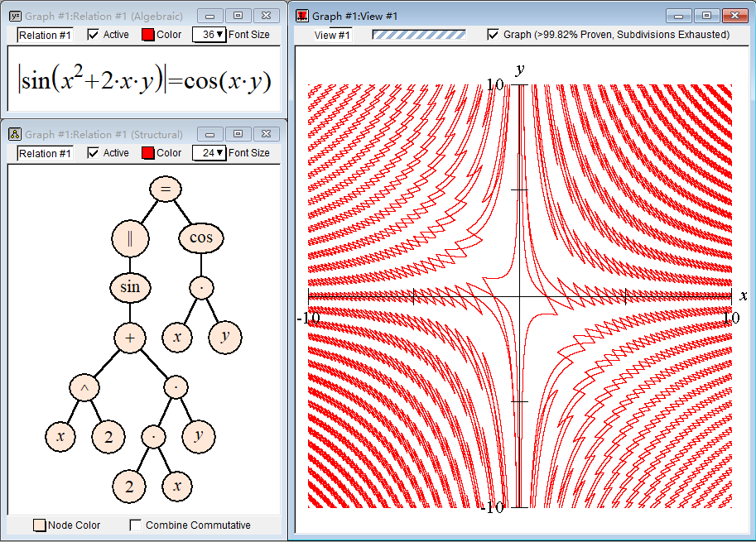Click the Algebraic window title text
This screenshot has height=542, width=756.
104,16
